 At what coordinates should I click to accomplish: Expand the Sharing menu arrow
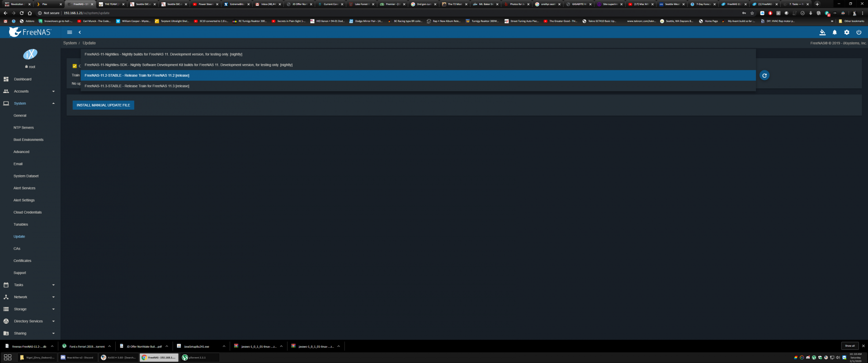53,333
